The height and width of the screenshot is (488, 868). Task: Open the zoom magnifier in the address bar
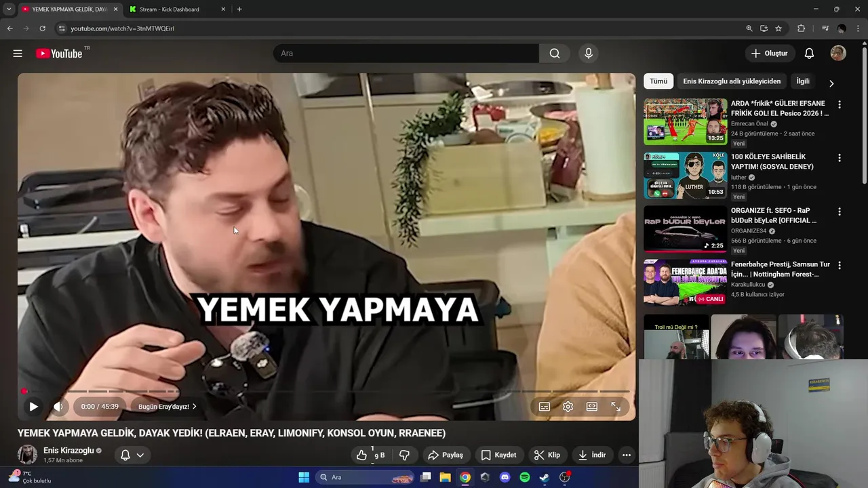tap(749, 28)
